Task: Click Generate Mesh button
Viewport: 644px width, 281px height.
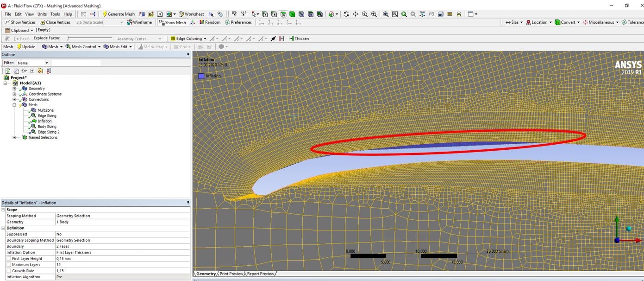Action: [119, 14]
